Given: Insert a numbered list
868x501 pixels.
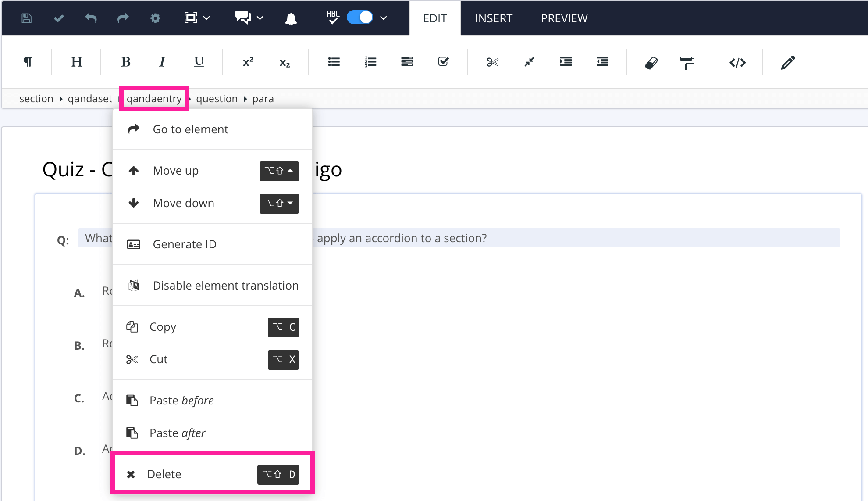Looking at the screenshot, I should [x=370, y=62].
